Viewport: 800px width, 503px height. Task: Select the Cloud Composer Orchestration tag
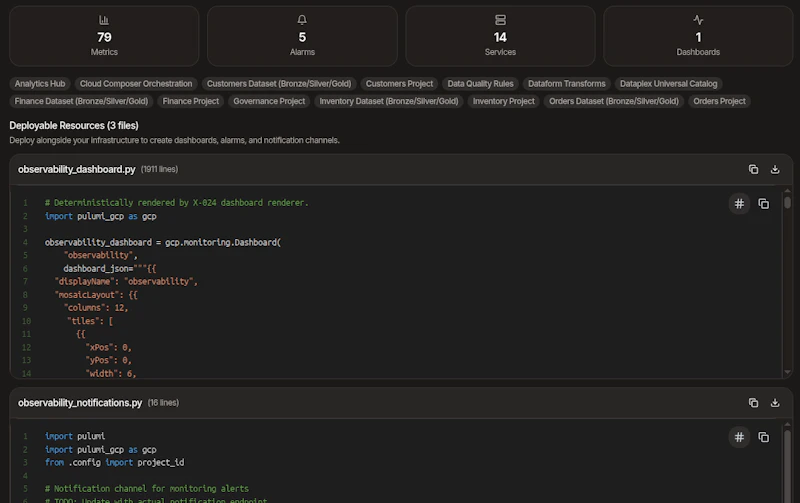click(x=136, y=84)
